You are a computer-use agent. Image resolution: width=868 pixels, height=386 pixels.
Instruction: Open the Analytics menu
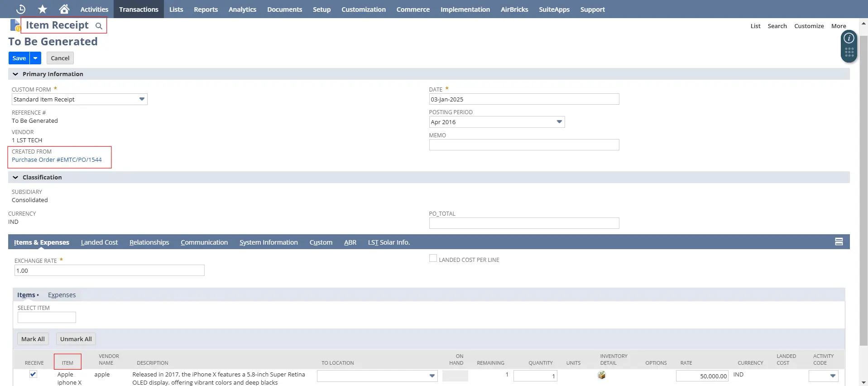click(242, 9)
